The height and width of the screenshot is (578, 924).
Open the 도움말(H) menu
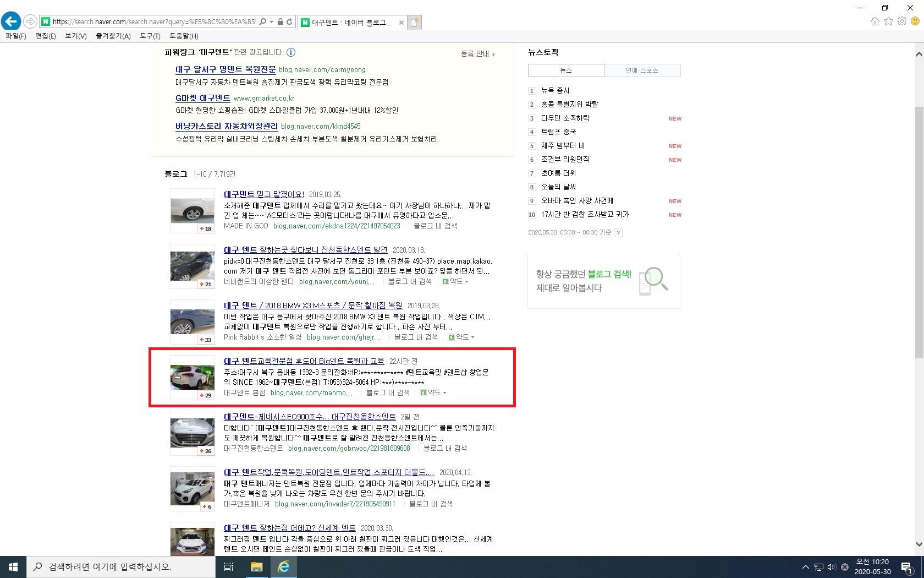(x=184, y=36)
